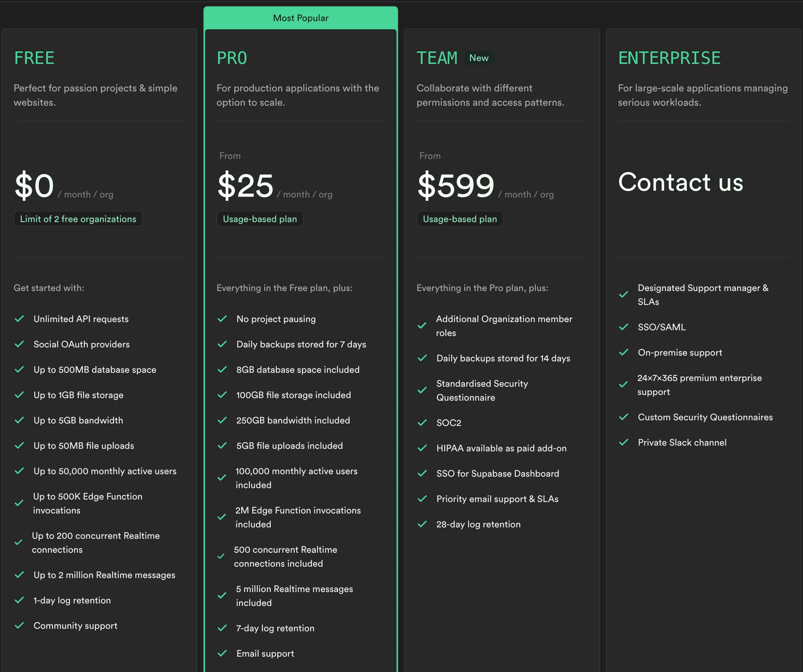This screenshot has width=803, height=672.
Task: Click '5GB file uploads included' text
Action: tap(289, 446)
